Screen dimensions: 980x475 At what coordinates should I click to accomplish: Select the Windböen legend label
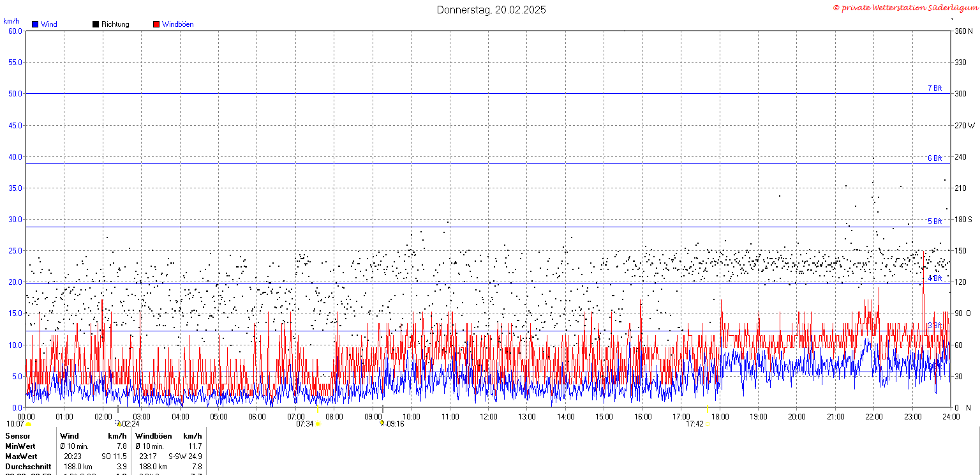click(177, 24)
